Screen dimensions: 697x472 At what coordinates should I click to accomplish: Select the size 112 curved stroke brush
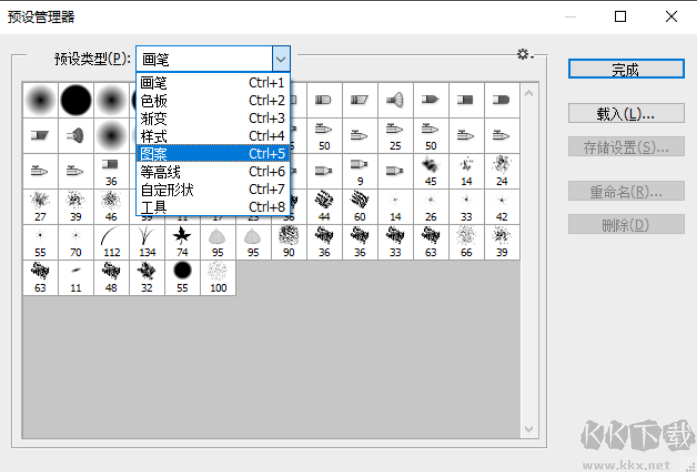tap(111, 240)
